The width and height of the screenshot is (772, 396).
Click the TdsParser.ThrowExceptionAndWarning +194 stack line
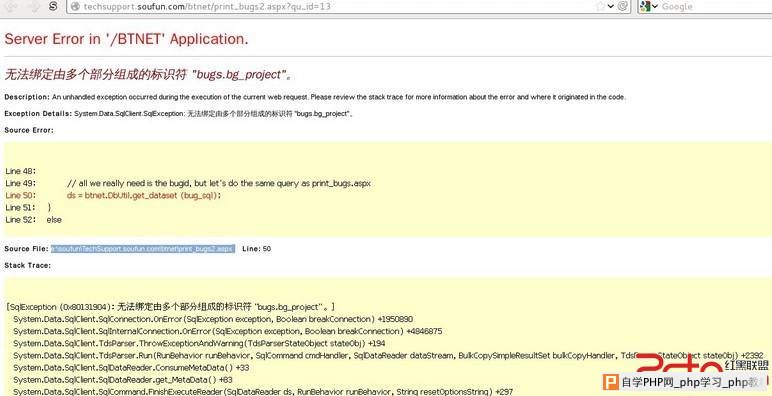(199, 343)
